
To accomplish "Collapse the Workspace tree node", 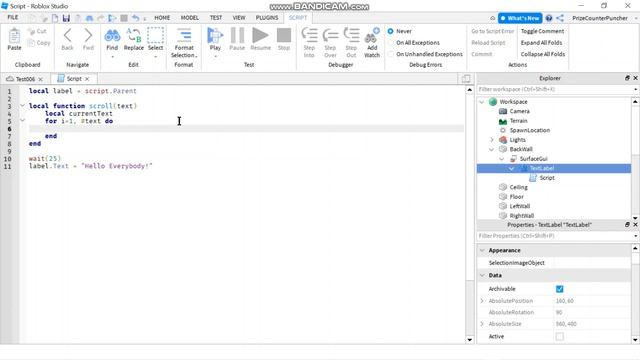I will (x=482, y=102).
